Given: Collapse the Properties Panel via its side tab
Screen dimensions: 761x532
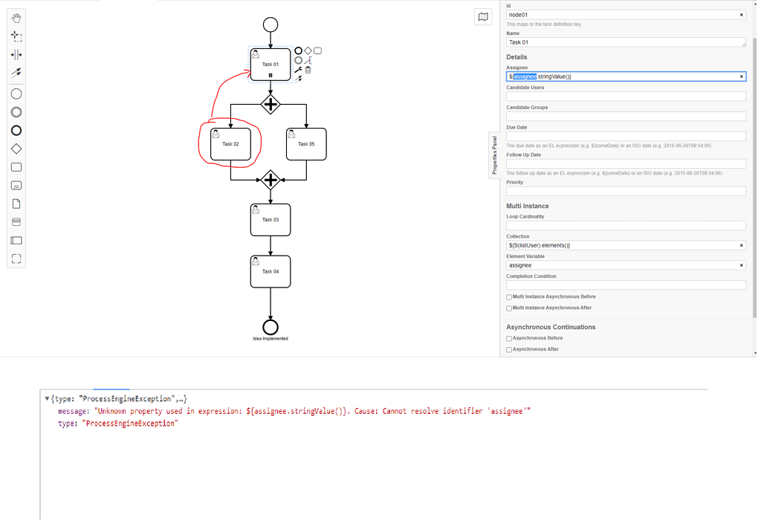Looking at the screenshot, I should click(x=494, y=155).
